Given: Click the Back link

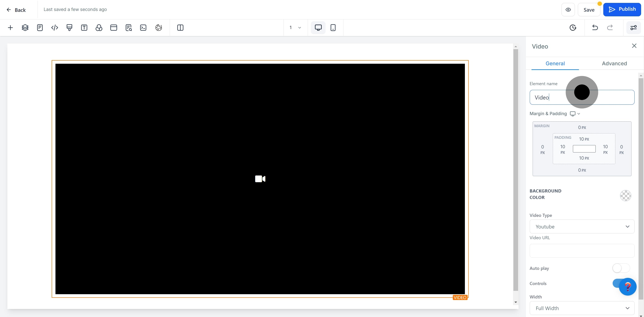Looking at the screenshot, I should [x=16, y=10].
